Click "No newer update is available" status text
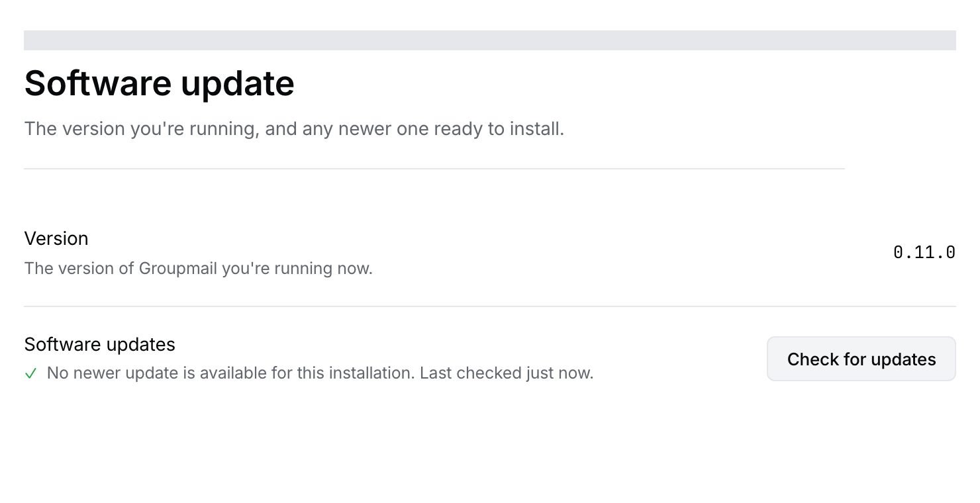The width and height of the screenshot is (980, 503). pos(320,373)
